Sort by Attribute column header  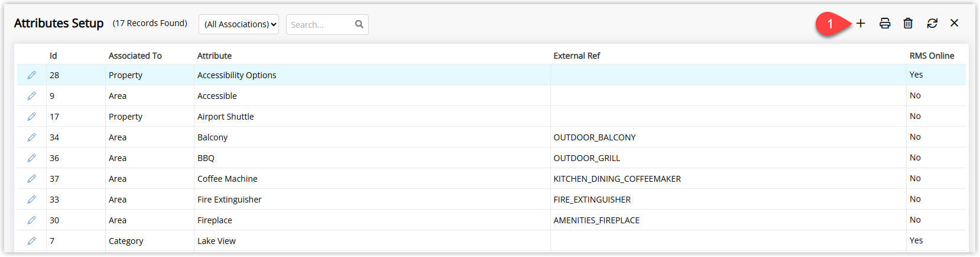(x=215, y=56)
